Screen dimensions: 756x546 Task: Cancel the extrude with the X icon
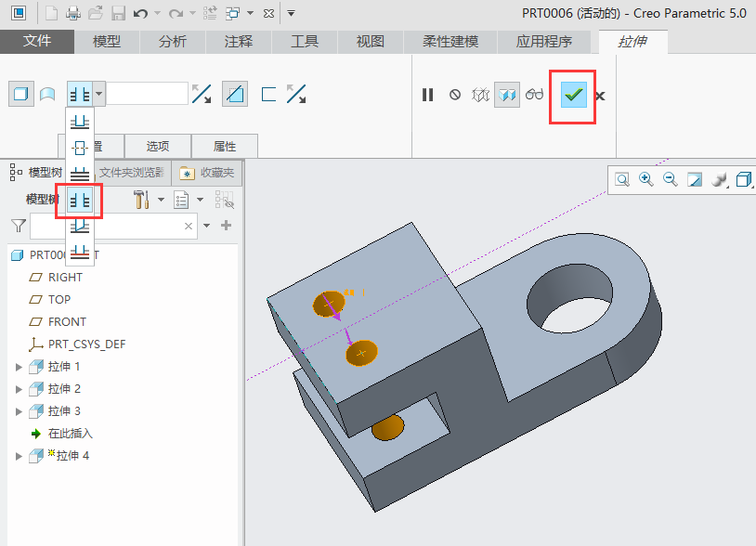600,96
